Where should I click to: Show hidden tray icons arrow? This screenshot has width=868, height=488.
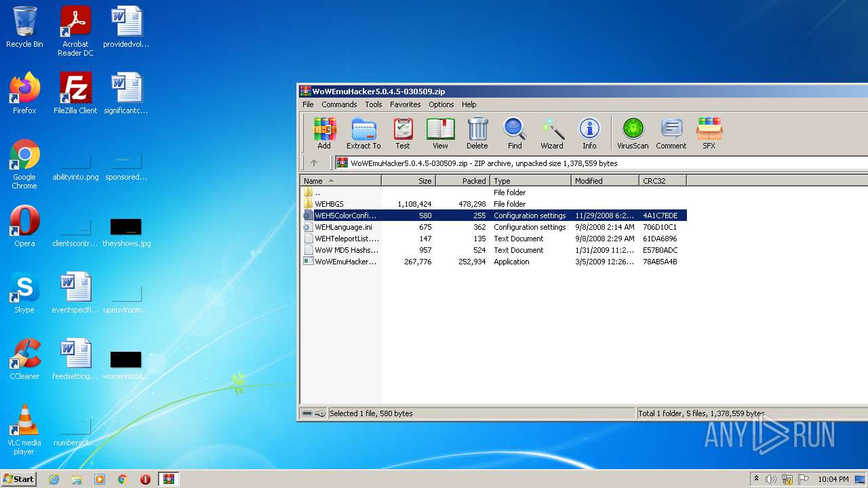[x=756, y=479]
